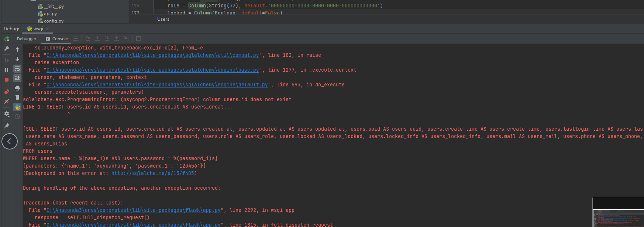Print console output using printer icon

[17, 88]
